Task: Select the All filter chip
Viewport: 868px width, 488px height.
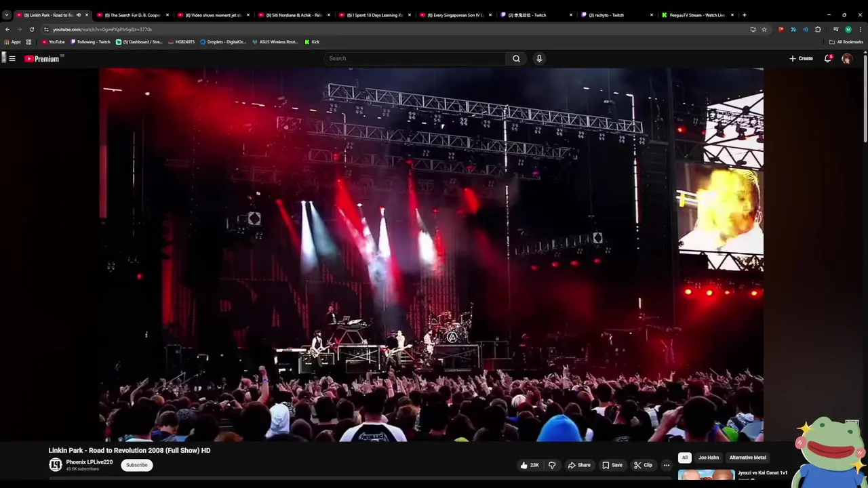Action: coord(685,457)
